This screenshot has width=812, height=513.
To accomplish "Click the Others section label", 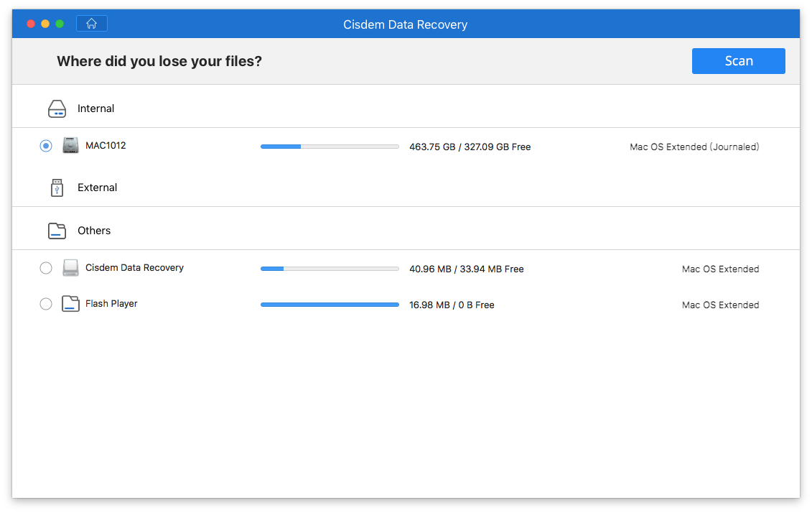I will (x=94, y=231).
